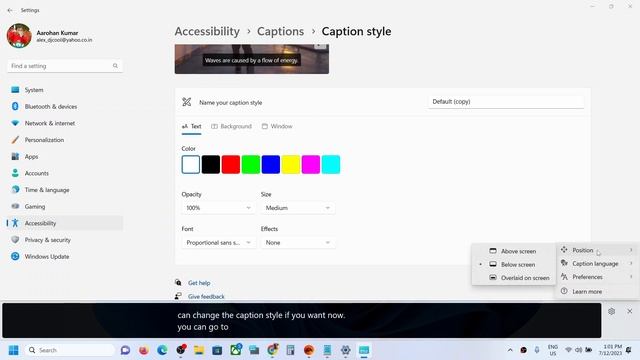Viewport: 640px width, 360px height.
Task: Click the taskbar Search box
Action: coord(69,350)
